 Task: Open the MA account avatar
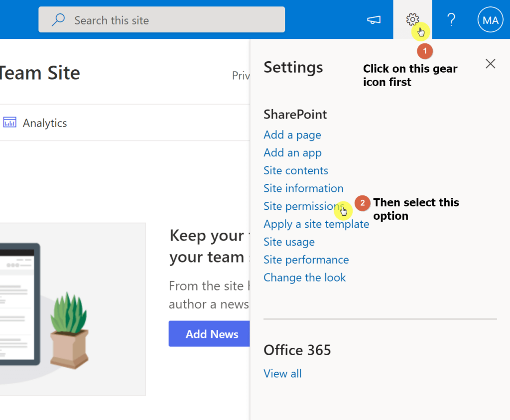(x=490, y=20)
